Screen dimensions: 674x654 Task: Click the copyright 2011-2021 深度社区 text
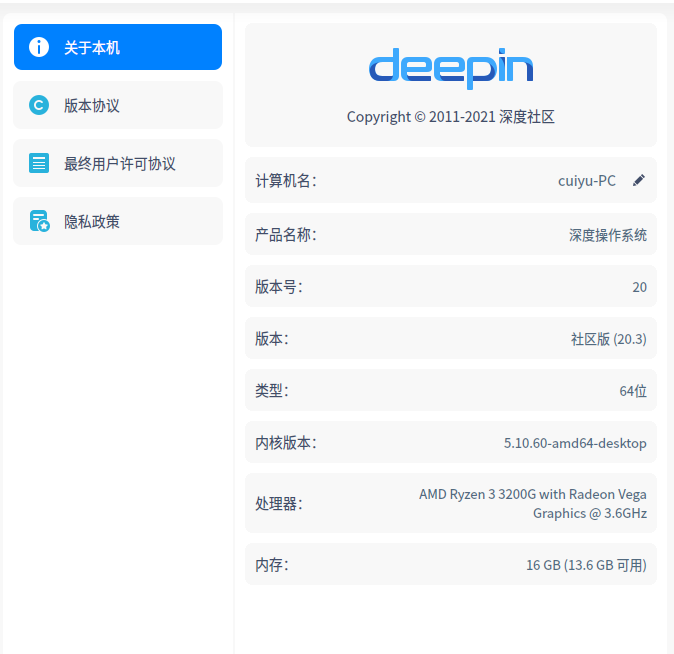pyautogui.click(x=451, y=117)
